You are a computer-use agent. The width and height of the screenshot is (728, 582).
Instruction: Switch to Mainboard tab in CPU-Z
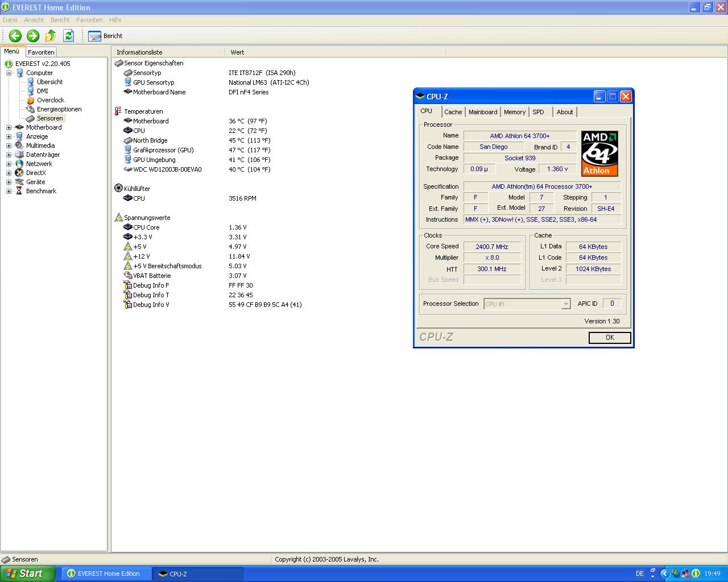[x=483, y=112]
